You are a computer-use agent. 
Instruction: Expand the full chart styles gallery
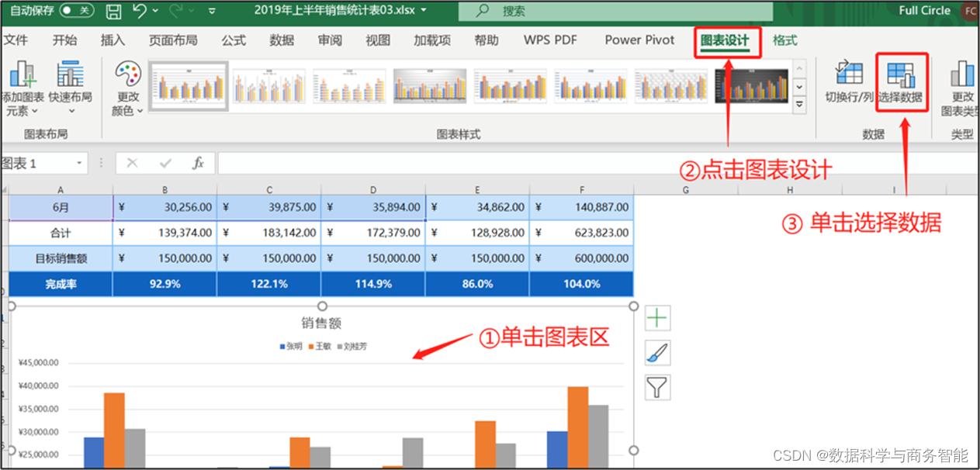pyautogui.click(x=799, y=103)
